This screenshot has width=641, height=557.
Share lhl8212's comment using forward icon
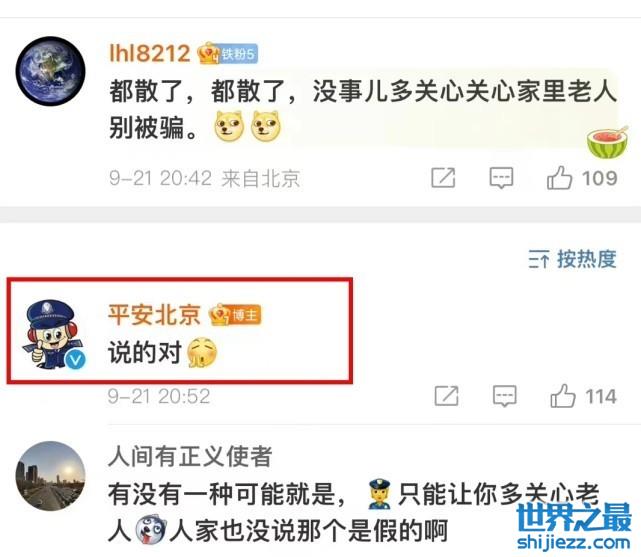click(x=443, y=178)
